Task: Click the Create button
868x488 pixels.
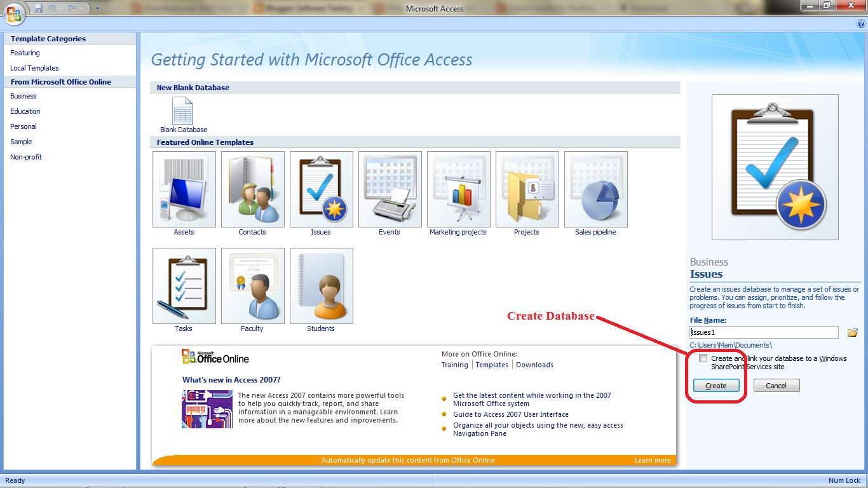Action: pyautogui.click(x=715, y=385)
